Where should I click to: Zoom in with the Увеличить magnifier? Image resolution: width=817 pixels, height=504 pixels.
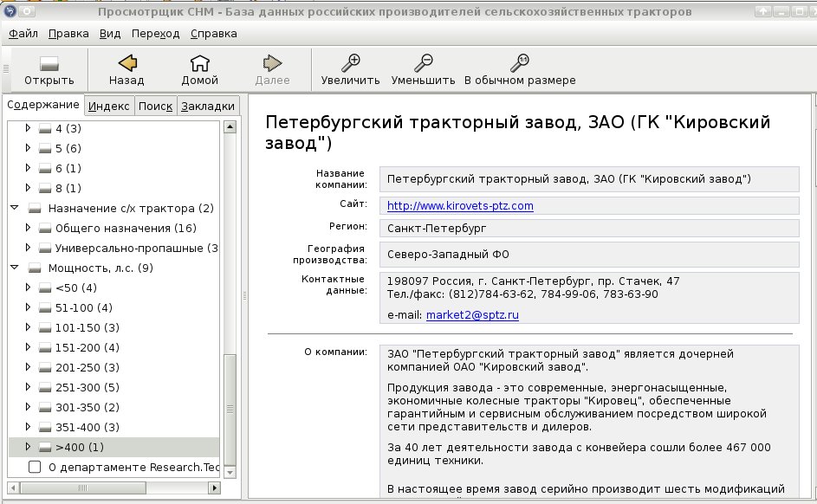click(350, 63)
